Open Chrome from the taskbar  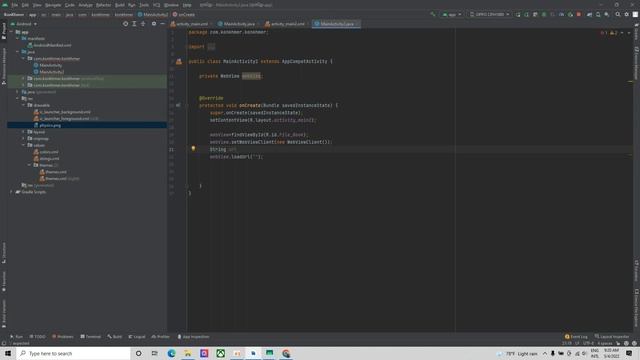(x=286, y=353)
